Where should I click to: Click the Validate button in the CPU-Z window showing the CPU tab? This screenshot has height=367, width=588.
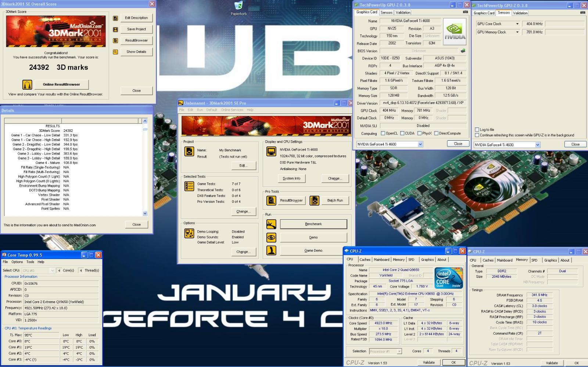[x=429, y=363]
